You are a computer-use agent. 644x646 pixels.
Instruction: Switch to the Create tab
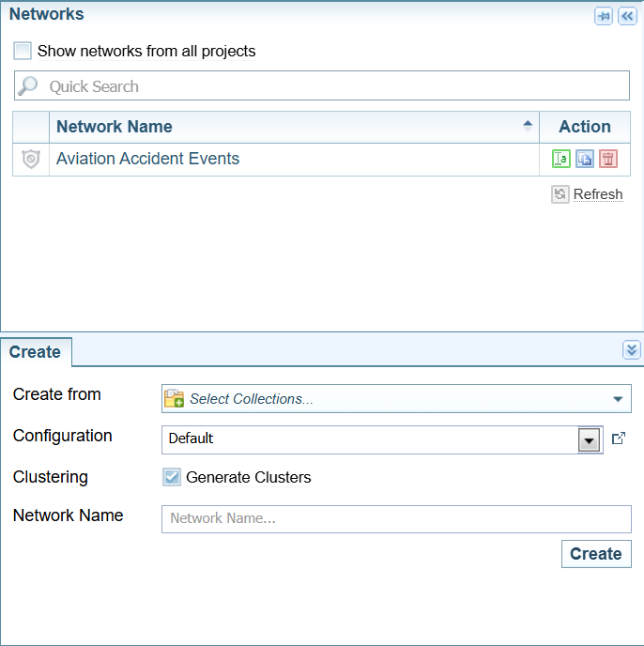pos(36,352)
